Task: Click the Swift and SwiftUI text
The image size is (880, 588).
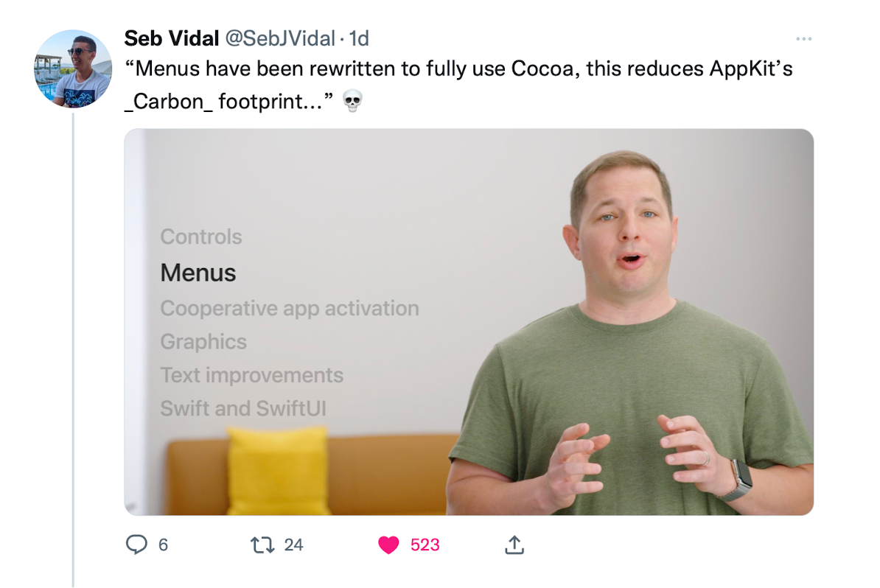Action: 243,408
